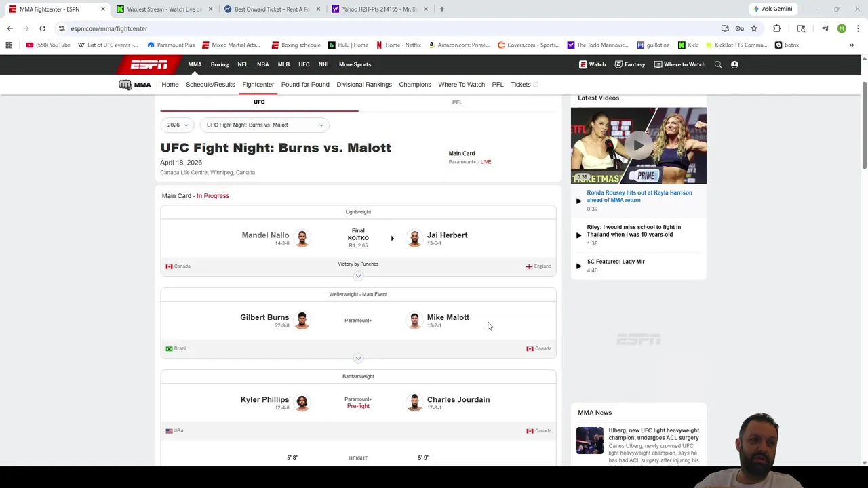Click the Fantasy button in header
The height and width of the screenshot is (488, 868).
(x=630, y=64)
